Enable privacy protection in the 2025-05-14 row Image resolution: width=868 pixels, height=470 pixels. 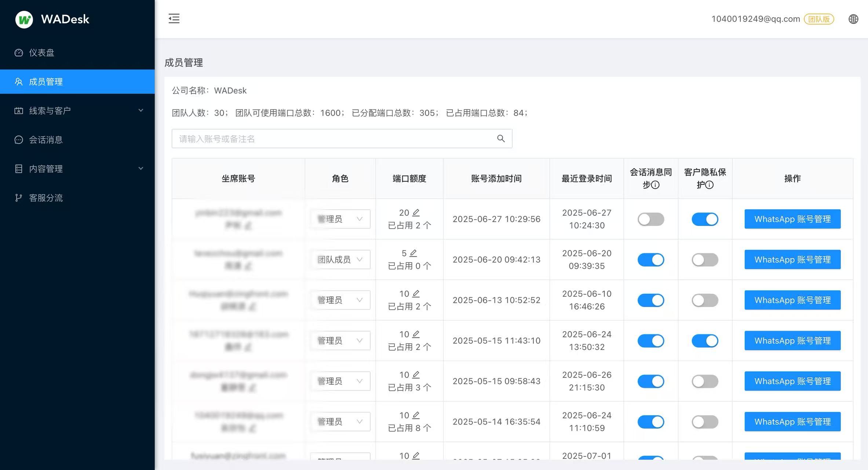click(x=705, y=422)
